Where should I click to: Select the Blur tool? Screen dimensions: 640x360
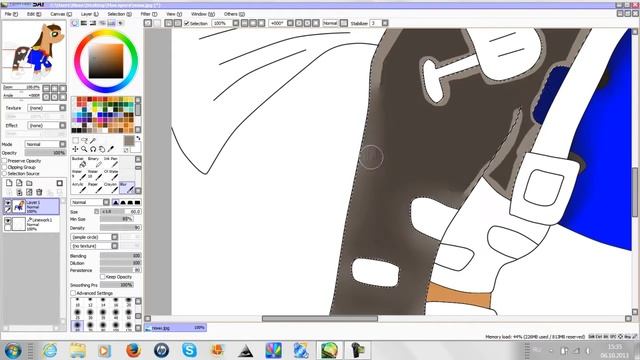[x=127, y=188]
